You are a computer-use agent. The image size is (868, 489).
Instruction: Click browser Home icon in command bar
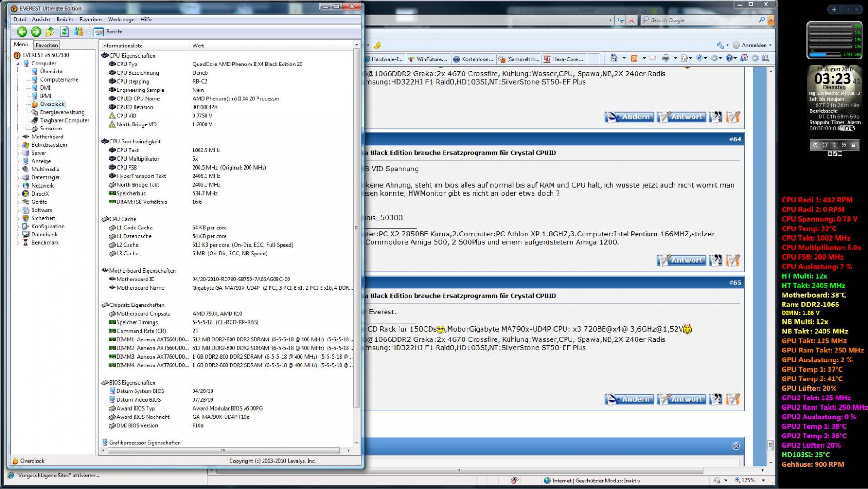[614, 58]
